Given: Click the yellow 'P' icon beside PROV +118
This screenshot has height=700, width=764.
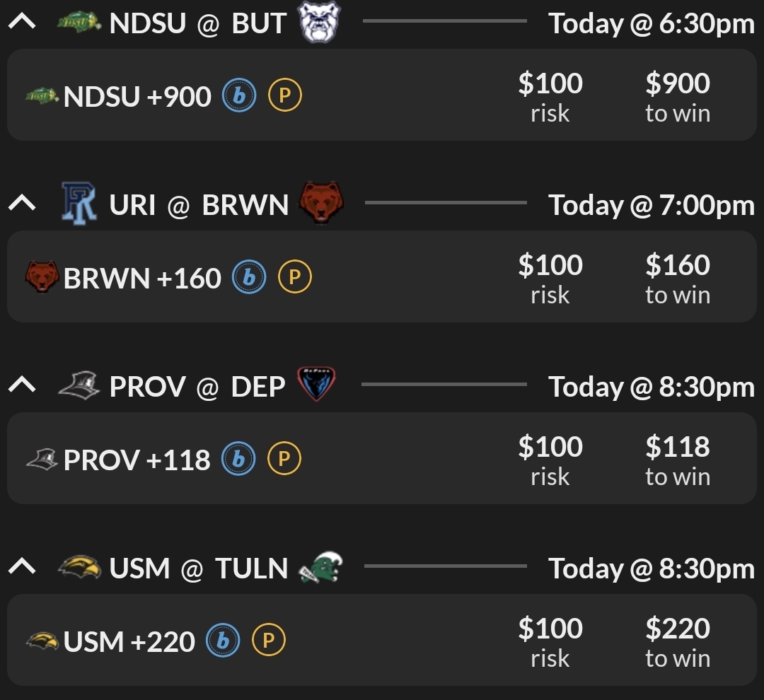Looking at the screenshot, I should tap(284, 459).
